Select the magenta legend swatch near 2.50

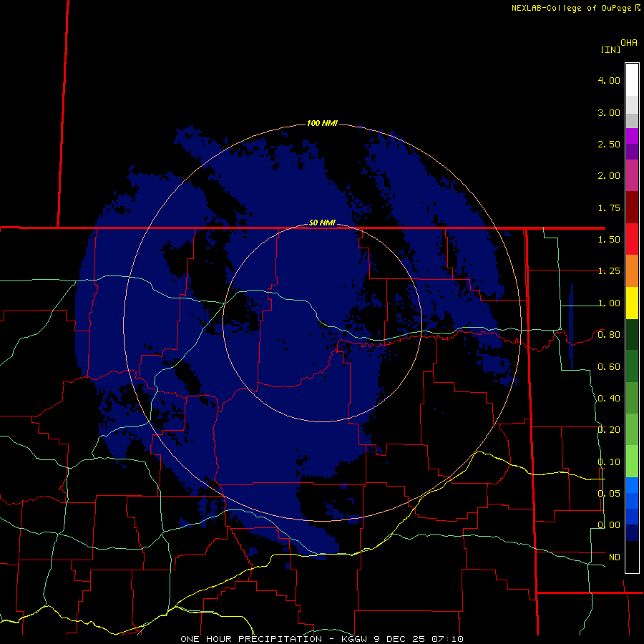tap(632, 136)
